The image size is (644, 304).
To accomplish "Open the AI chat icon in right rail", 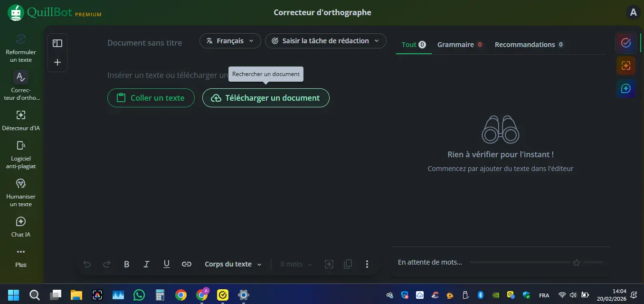I will pos(626,88).
